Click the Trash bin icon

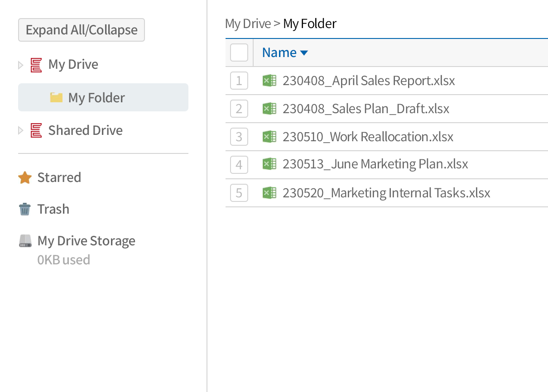pos(25,210)
